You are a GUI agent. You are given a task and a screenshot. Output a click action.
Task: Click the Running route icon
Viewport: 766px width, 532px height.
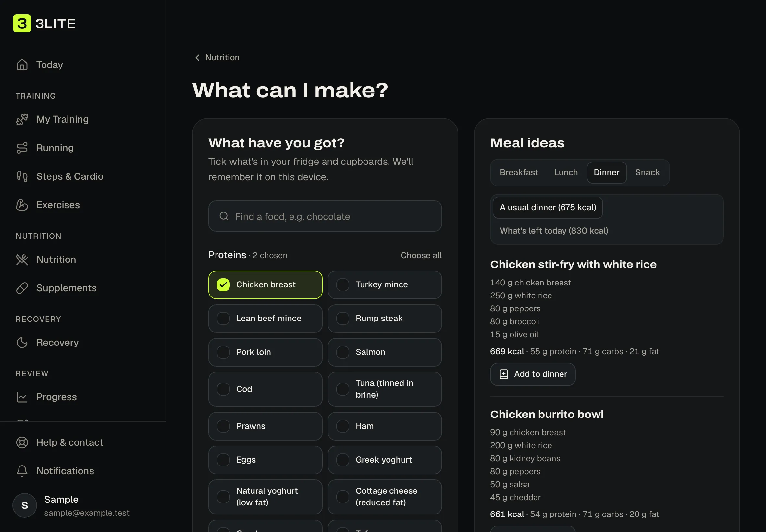click(x=22, y=148)
